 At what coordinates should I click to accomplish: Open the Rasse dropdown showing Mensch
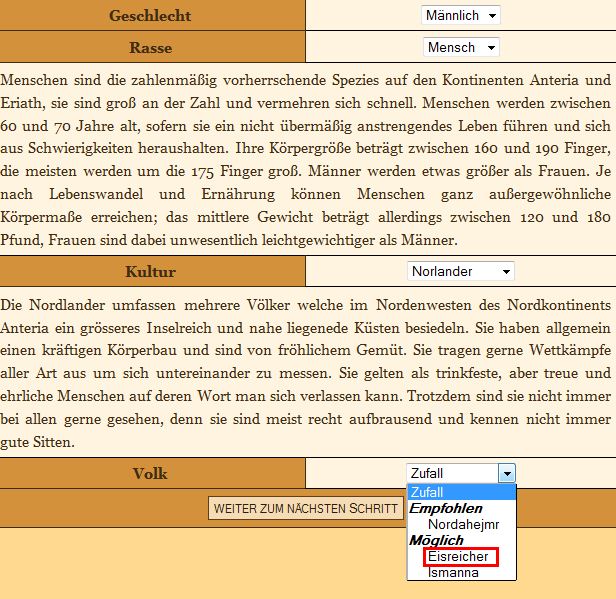(x=461, y=47)
